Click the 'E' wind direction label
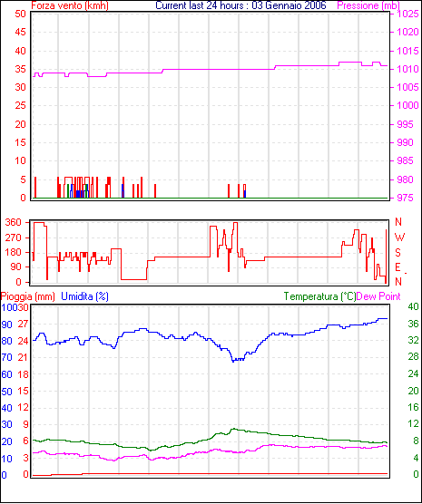 point(397,267)
